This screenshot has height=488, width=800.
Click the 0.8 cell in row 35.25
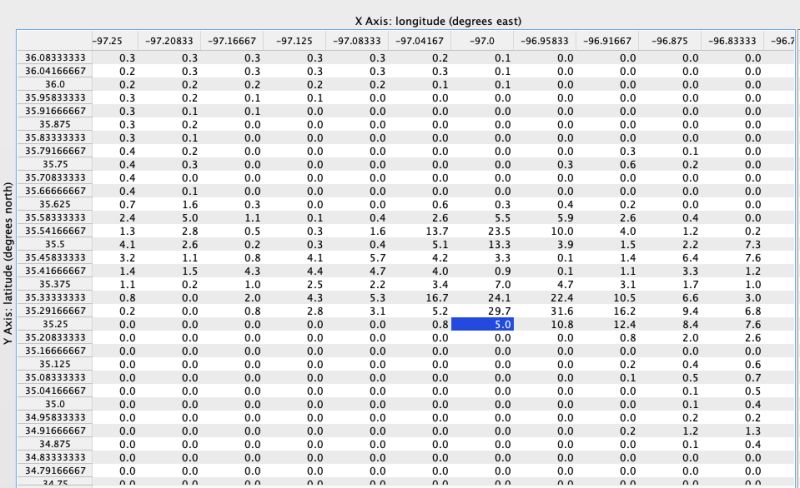click(x=419, y=324)
